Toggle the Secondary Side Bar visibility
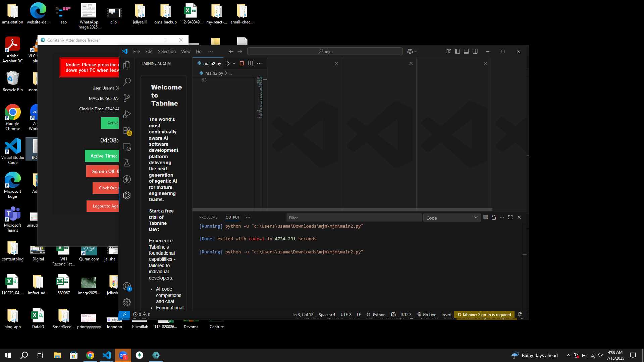Viewport: 644px width, 362px height. click(x=475, y=51)
